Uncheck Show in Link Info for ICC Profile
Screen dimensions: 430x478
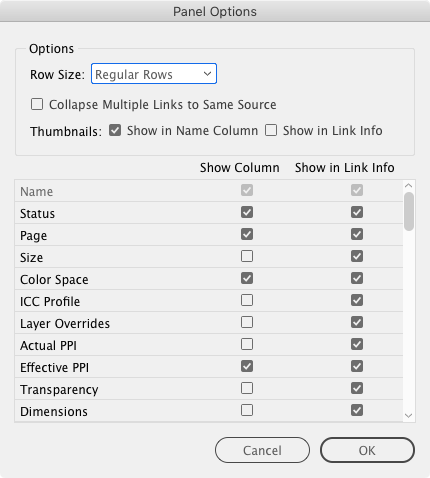[357, 300]
